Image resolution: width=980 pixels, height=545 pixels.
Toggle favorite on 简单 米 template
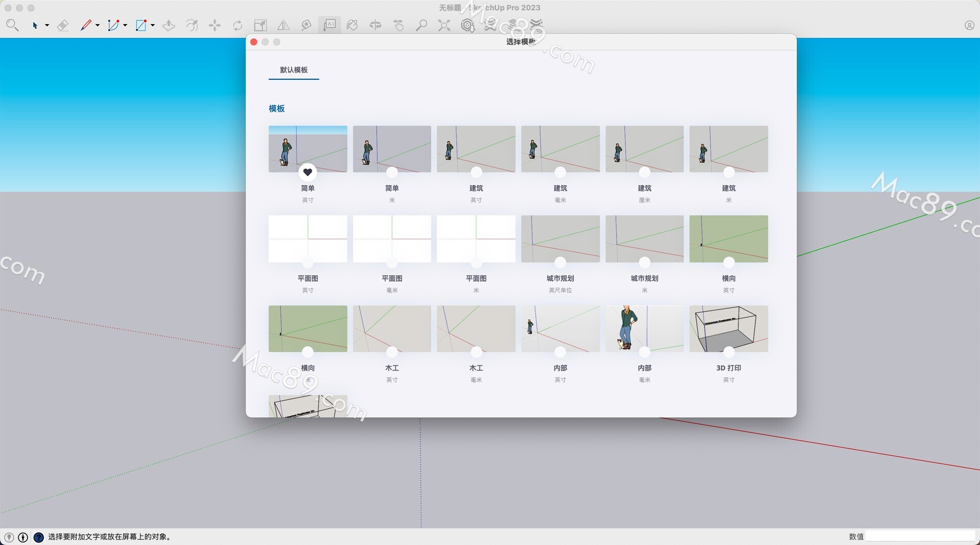(391, 172)
